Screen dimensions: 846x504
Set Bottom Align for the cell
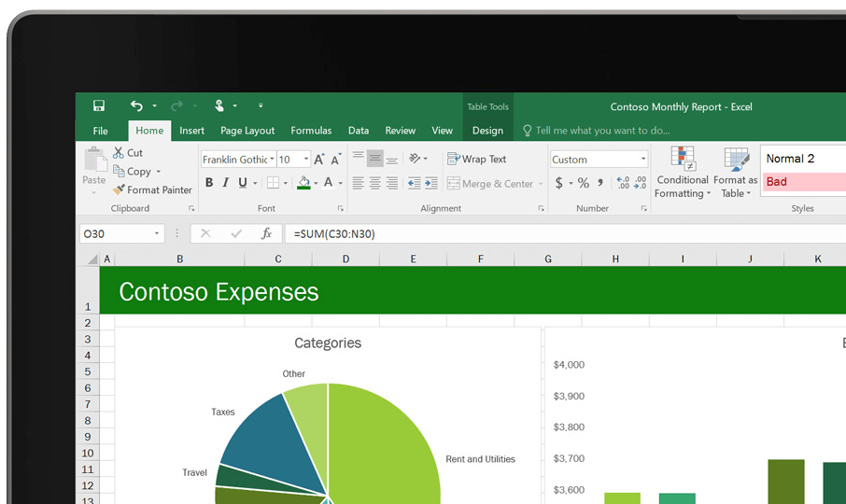pos(392,161)
